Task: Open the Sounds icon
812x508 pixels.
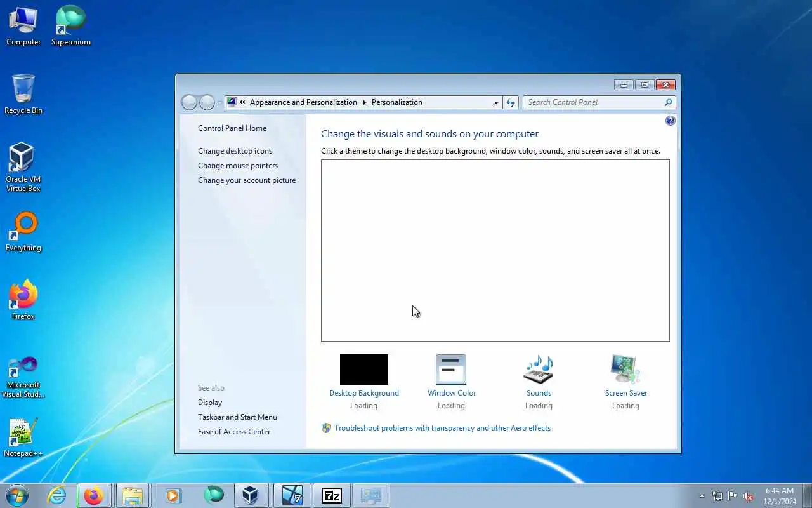Action: coord(539,370)
